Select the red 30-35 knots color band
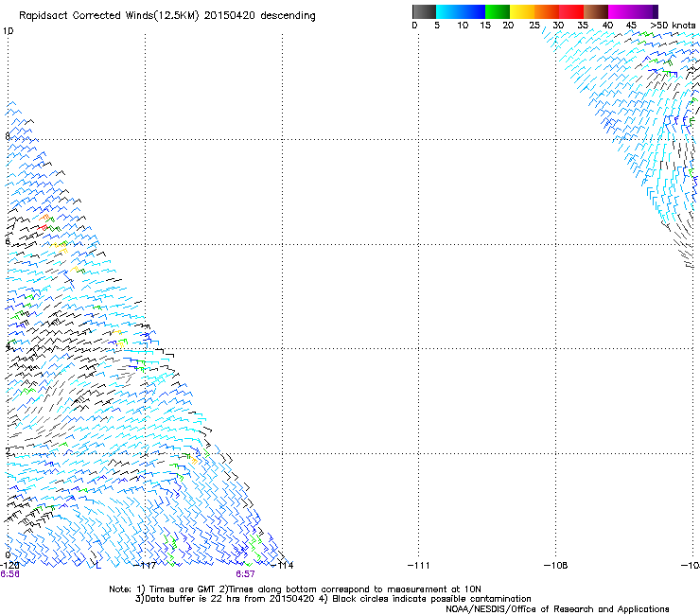Image resolution: width=700 pixels, height=615 pixels. 571,11
